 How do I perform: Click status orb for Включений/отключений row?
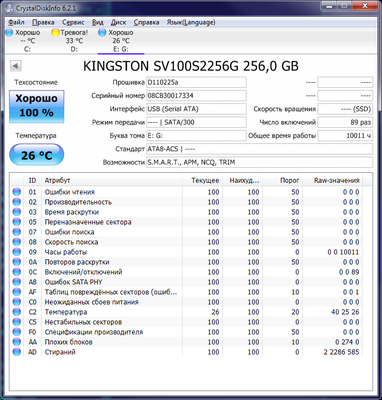click(17, 272)
